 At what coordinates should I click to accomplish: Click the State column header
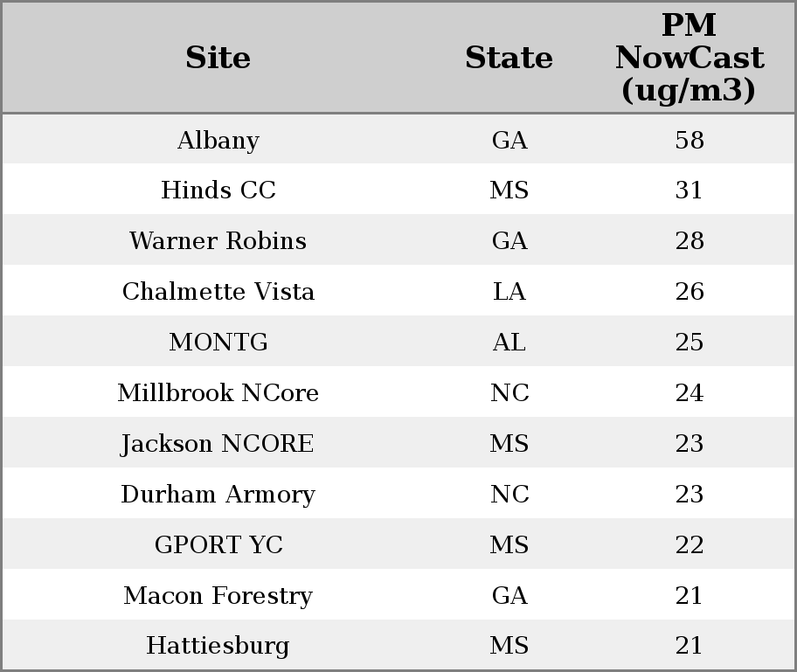click(509, 58)
